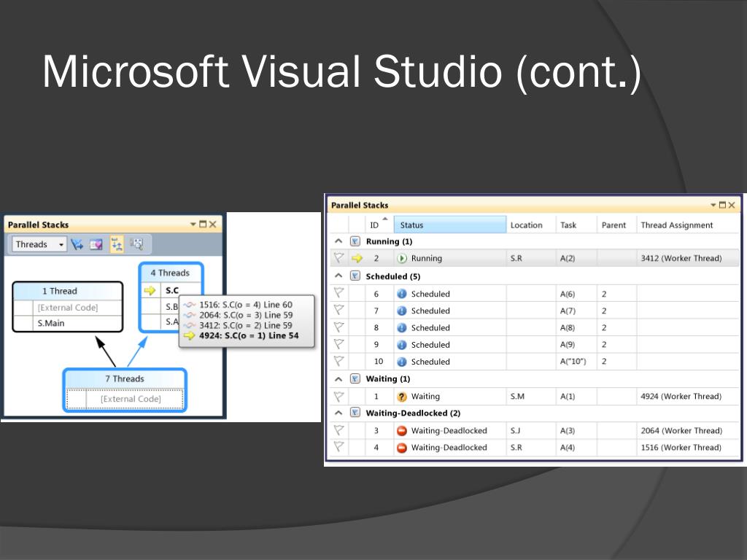
Task: Click the 1 Thread node header
Action: 68,291
